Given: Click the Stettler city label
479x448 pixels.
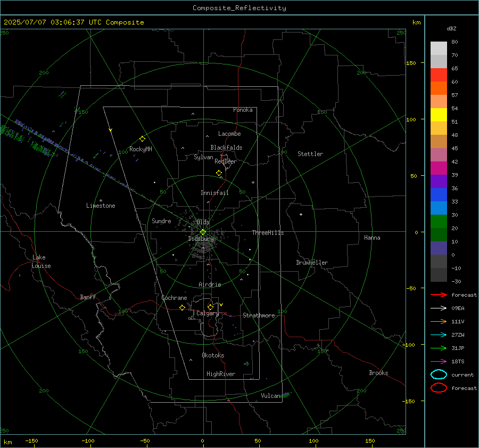Looking at the screenshot, I should 310,154.
